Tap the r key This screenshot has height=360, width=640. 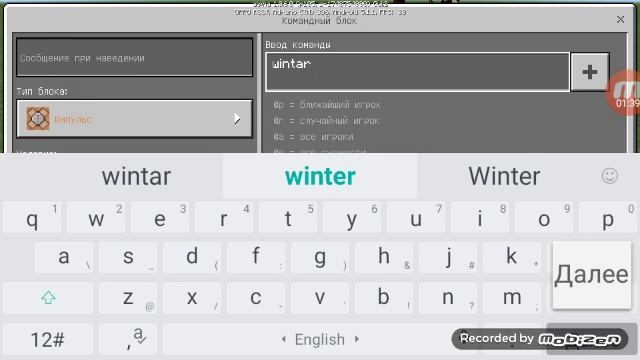pyautogui.click(x=224, y=218)
